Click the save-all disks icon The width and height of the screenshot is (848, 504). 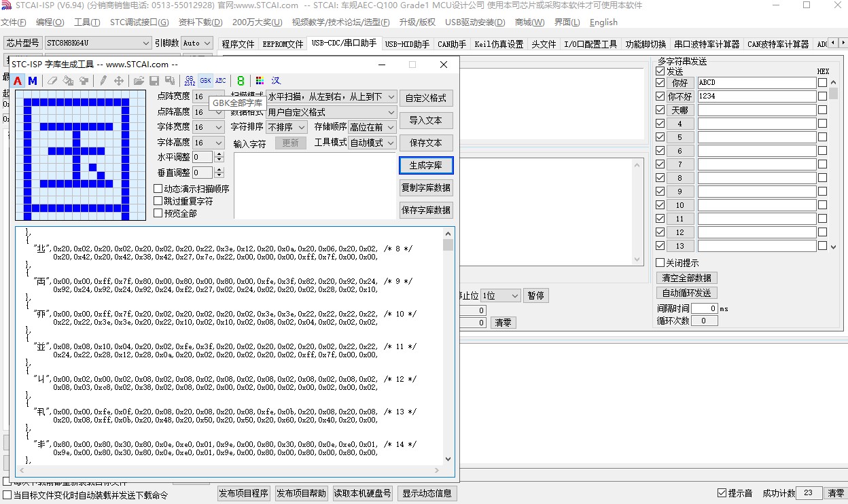pos(169,81)
